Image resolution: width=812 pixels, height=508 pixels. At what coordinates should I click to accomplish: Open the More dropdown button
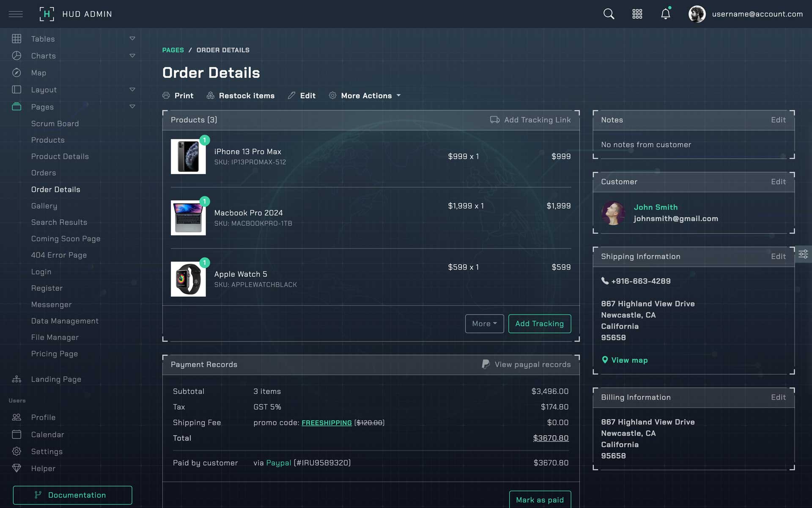484,323
